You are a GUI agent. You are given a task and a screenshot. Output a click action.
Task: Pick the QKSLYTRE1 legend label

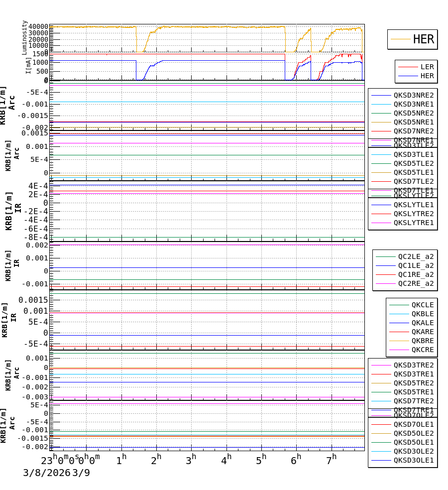click(413, 223)
